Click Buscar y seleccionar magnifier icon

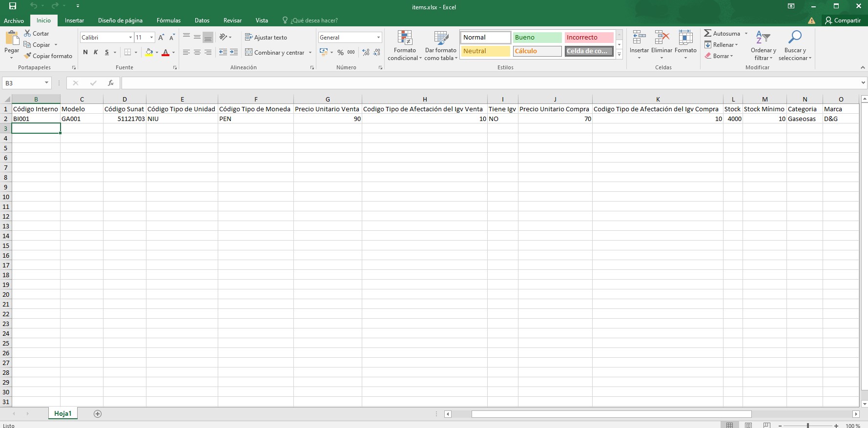click(x=795, y=38)
